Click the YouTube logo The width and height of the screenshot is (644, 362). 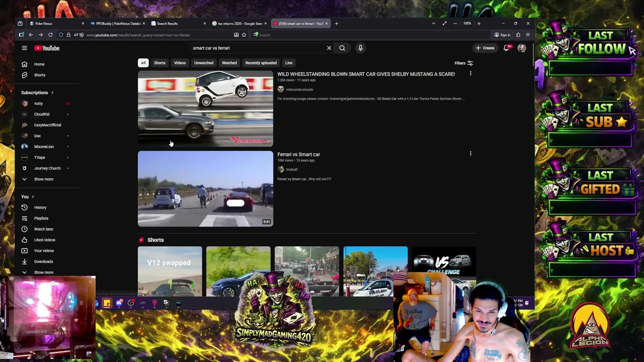point(47,48)
